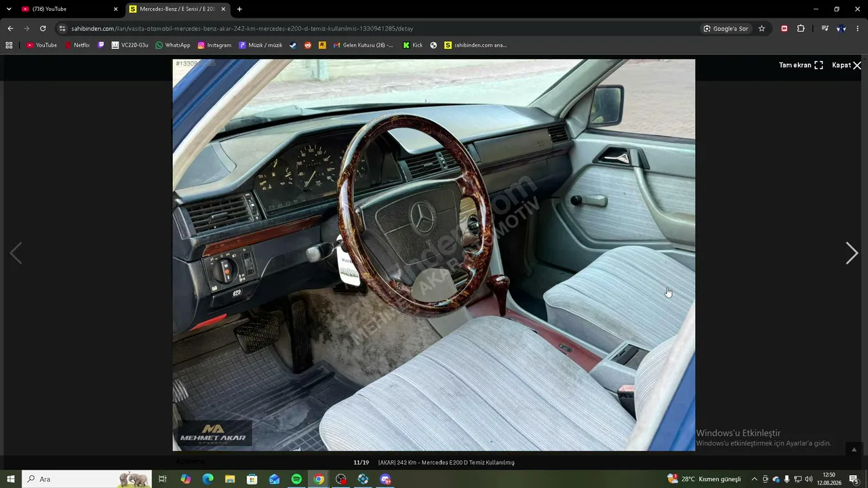868x488 pixels.
Task: Close the gallery with the Kapat button
Action: pyautogui.click(x=846, y=65)
